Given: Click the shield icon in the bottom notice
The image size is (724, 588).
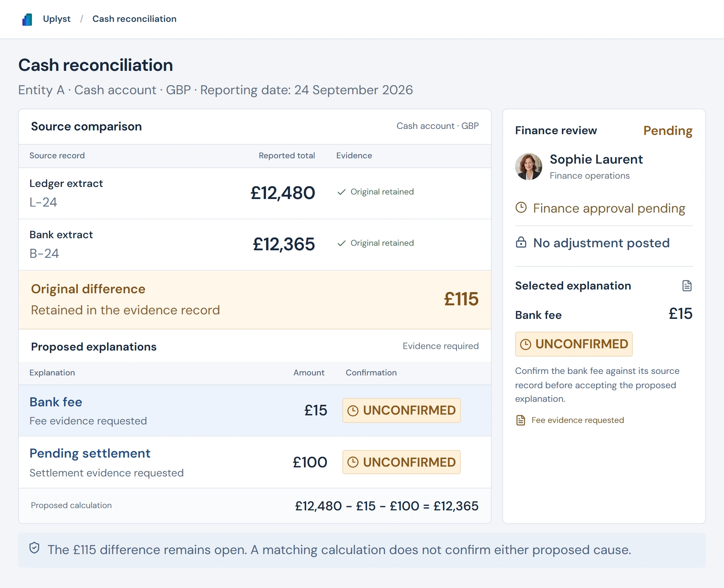Looking at the screenshot, I should click(34, 548).
